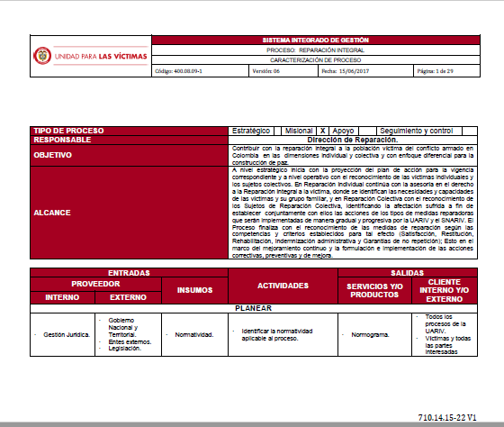Viewport: 504px width, 427px height.
Task: Select the 'INSUMOS' column header
Action: 194,290
